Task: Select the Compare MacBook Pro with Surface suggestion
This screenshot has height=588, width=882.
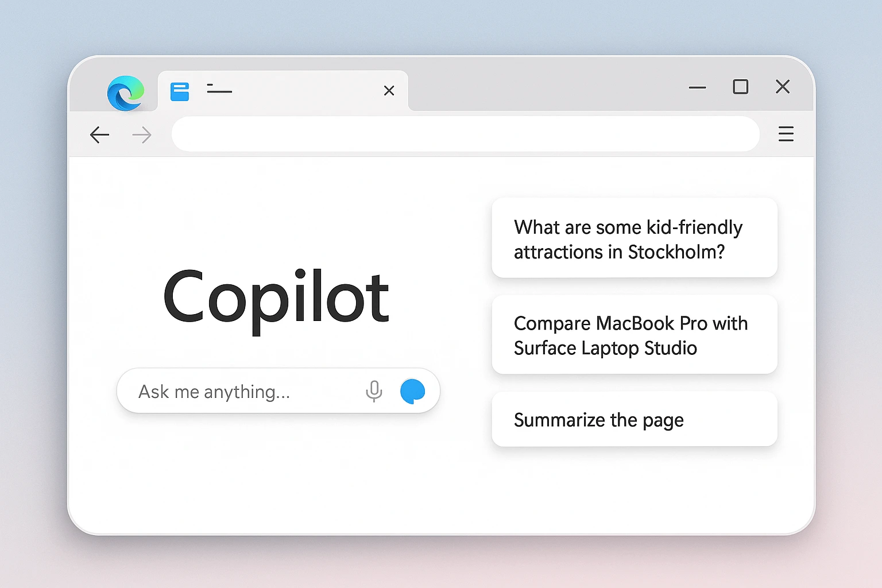Action: point(634,335)
